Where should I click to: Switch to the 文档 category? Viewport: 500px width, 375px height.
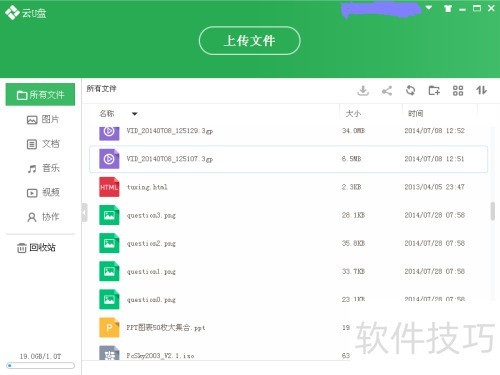pos(43,144)
